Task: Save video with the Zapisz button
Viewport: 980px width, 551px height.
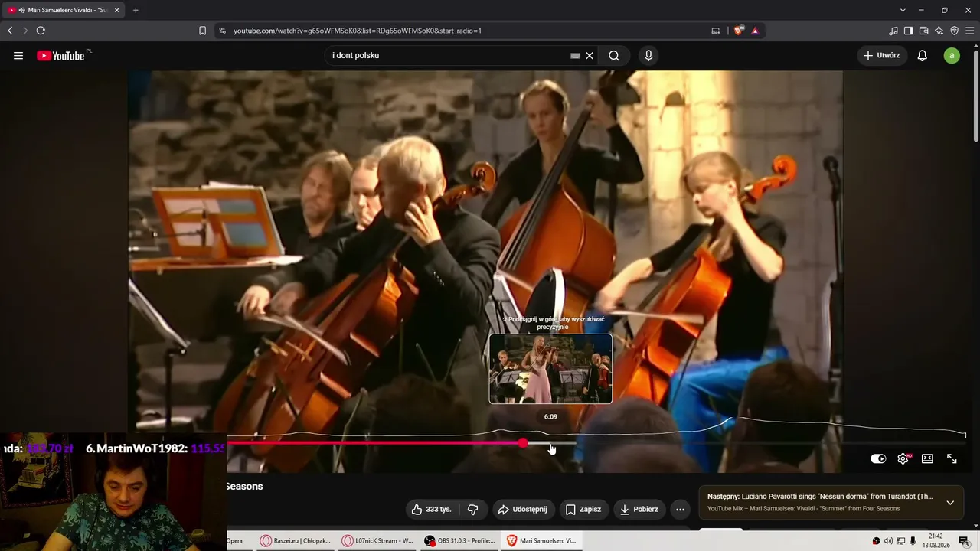Action: tap(583, 509)
